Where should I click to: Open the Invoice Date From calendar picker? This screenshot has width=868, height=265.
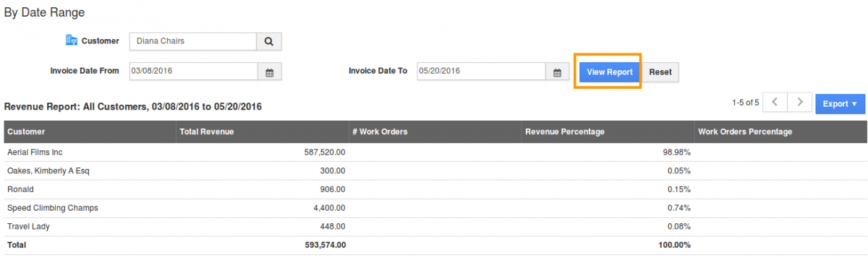coord(269,71)
